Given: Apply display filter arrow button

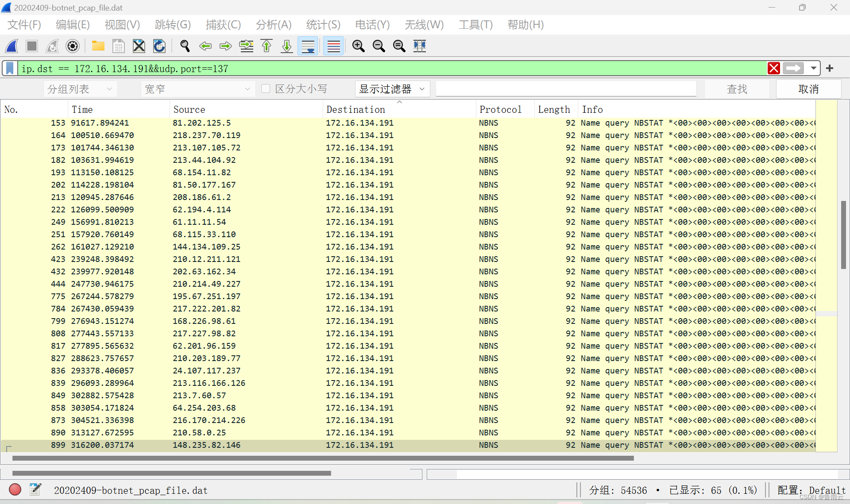Looking at the screenshot, I should (x=793, y=68).
